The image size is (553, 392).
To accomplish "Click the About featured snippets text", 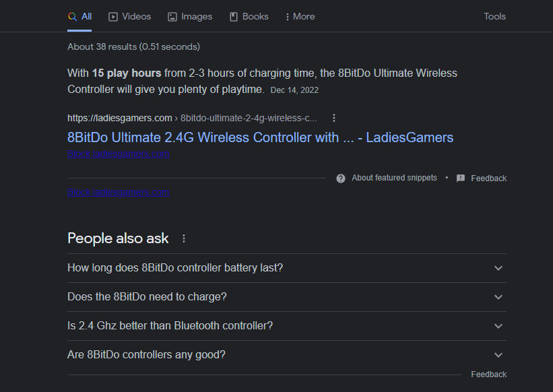I will tap(394, 178).
